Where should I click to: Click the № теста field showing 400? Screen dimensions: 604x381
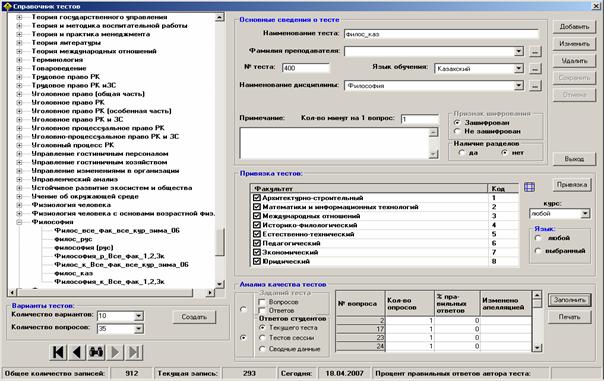coord(306,68)
